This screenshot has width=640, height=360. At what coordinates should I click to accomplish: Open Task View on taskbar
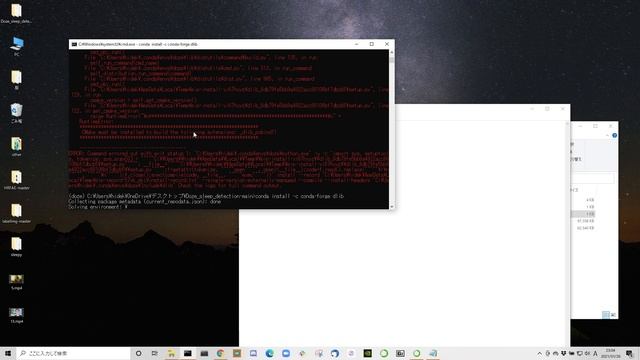[155, 353]
